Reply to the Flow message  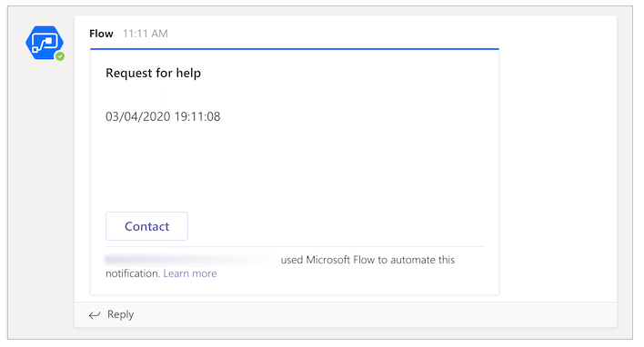click(x=120, y=314)
